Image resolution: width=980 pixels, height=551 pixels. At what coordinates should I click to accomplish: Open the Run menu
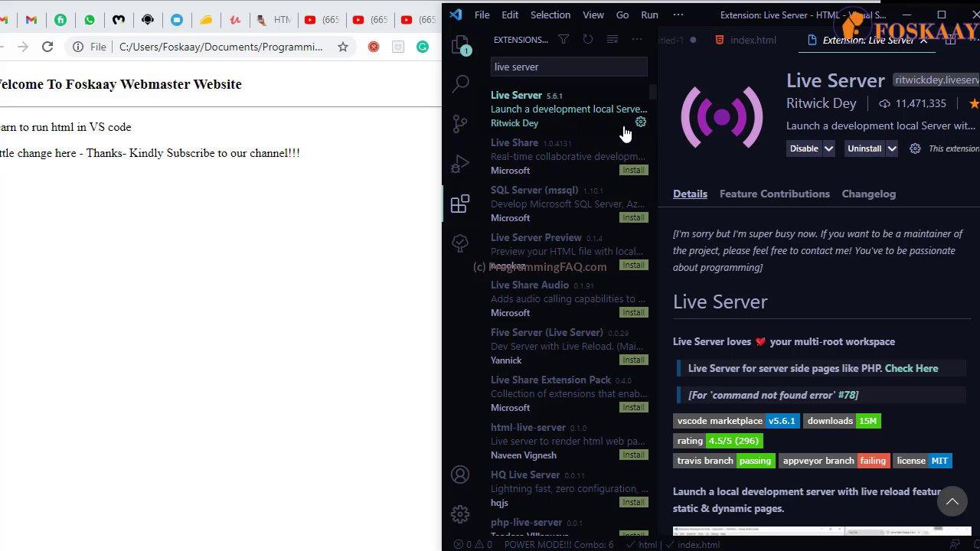coord(649,15)
